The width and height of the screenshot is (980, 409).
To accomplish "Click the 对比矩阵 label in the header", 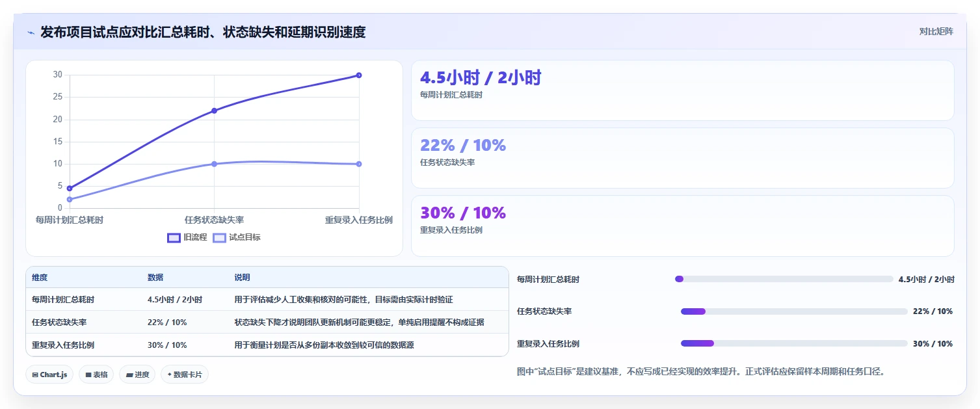I will point(936,31).
